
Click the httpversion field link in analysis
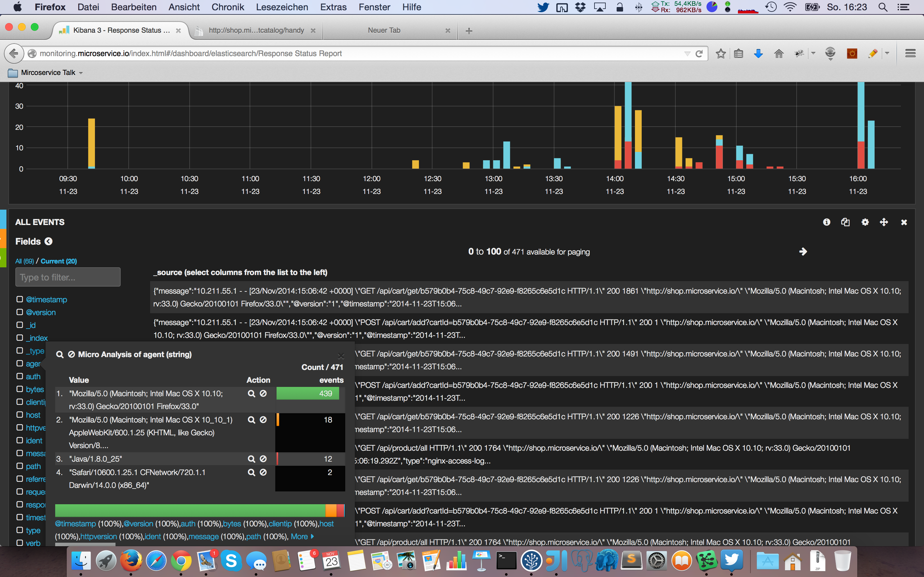coord(98,537)
